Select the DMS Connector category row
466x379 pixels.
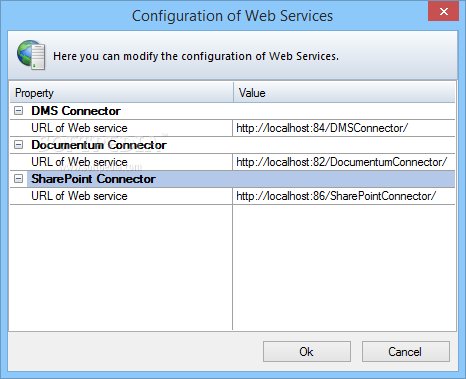[232, 111]
